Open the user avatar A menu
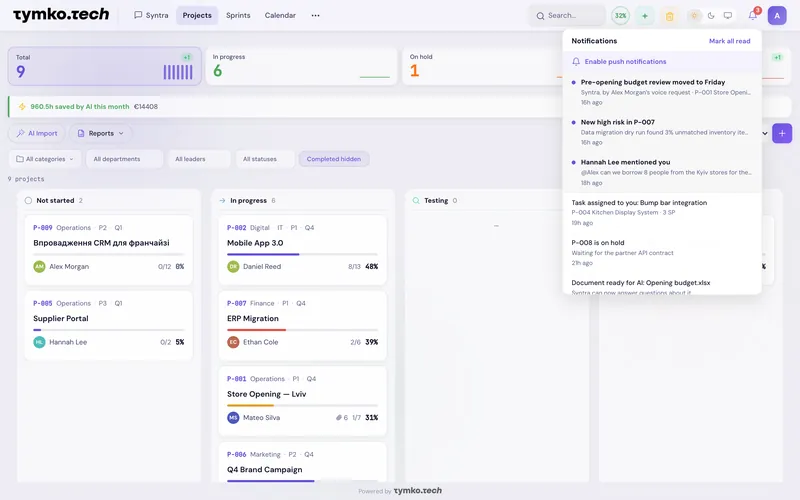Viewport: 800px width, 500px height. [x=777, y=15]
